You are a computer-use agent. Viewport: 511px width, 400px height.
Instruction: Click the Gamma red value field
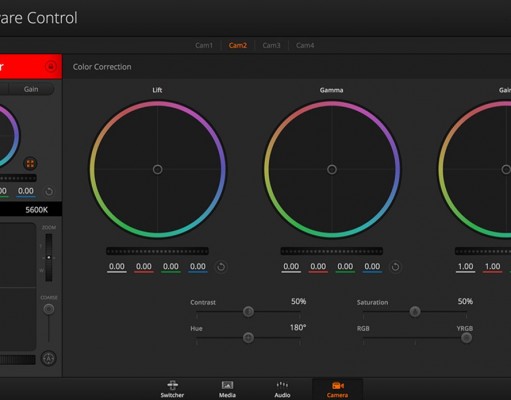[318, 267]
